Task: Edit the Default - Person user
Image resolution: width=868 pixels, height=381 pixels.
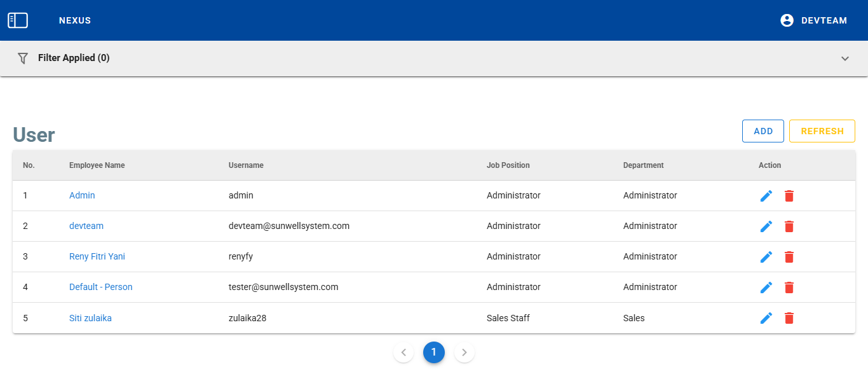Action: pos(766,287)
